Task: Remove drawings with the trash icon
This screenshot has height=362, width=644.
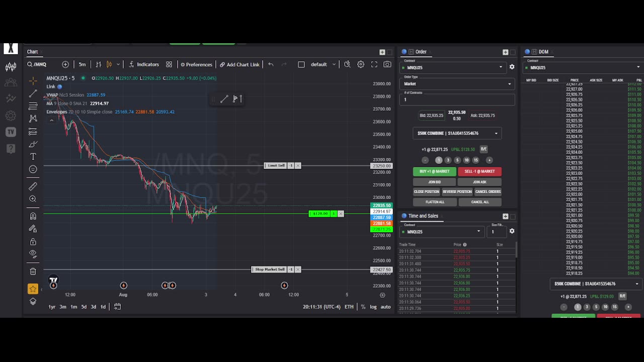Action: (33, 271)
